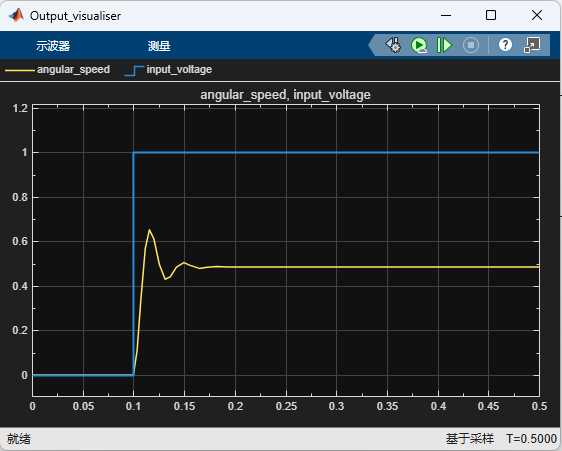Click the x-axis tick label 0.25
Viewport: 562px width, 451px height.
pos(286,406)
